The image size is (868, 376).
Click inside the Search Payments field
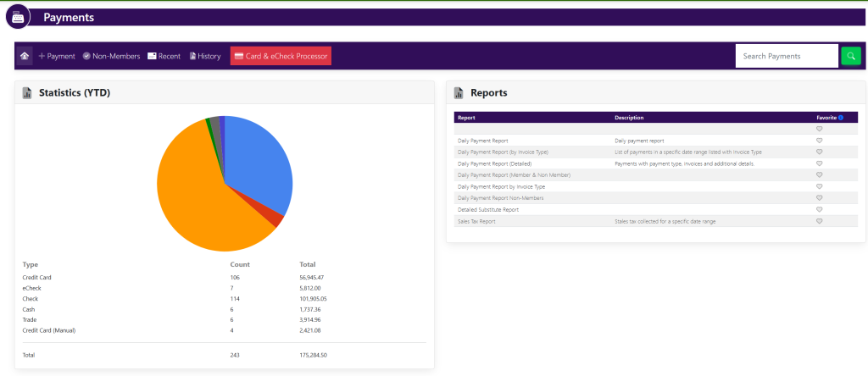pos(786,56)
